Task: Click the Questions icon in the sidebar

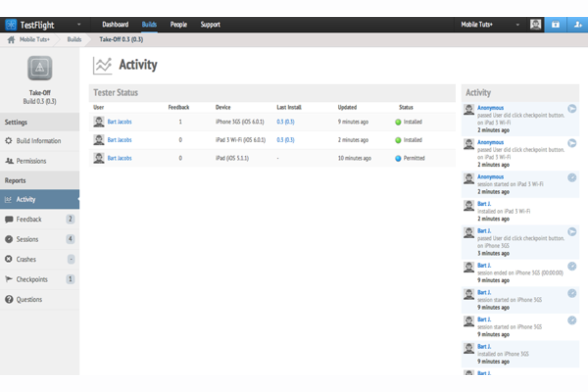Action: point(9,299)
